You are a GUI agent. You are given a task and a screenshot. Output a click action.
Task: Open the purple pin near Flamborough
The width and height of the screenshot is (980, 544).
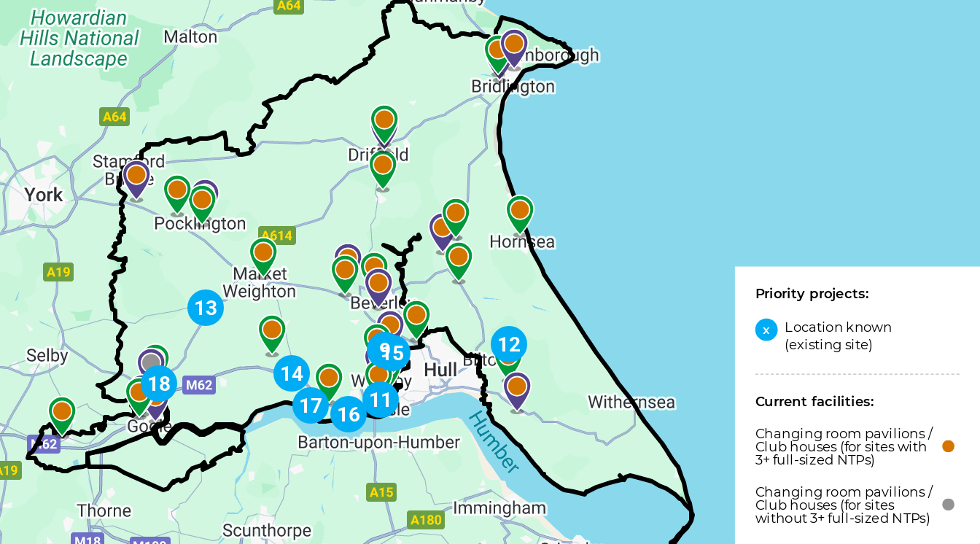pyautogui.click(x=514, y=49)
